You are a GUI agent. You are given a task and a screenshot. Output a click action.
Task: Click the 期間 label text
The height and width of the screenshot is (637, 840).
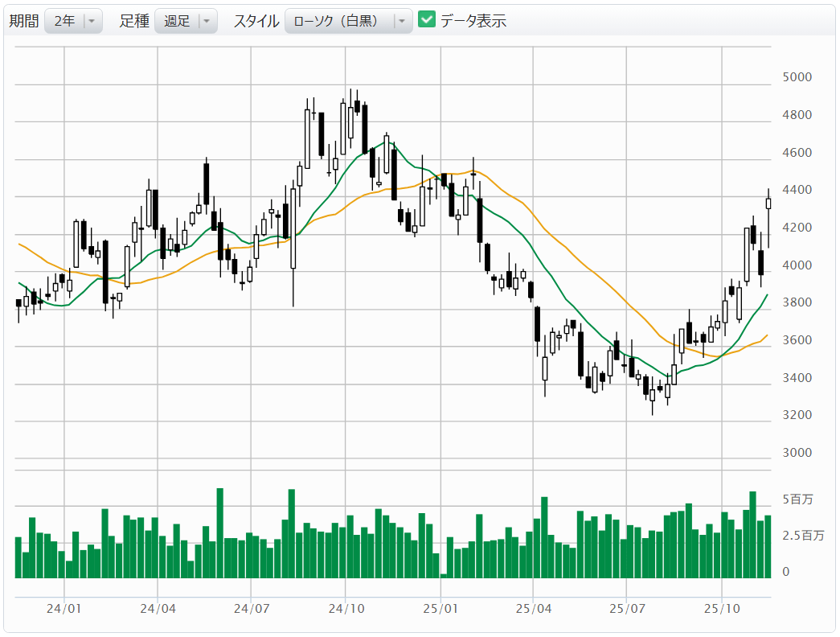(23, 22)
